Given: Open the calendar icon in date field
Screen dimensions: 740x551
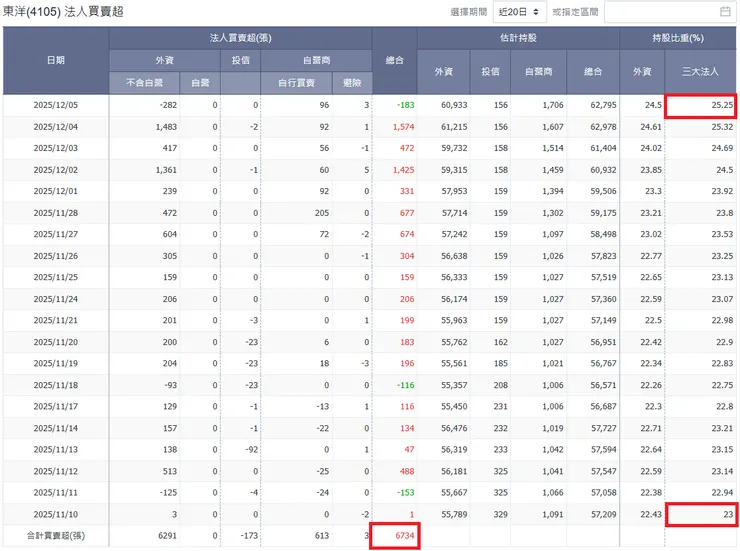Looking at the screenshot, I should (x=725, y=12).
